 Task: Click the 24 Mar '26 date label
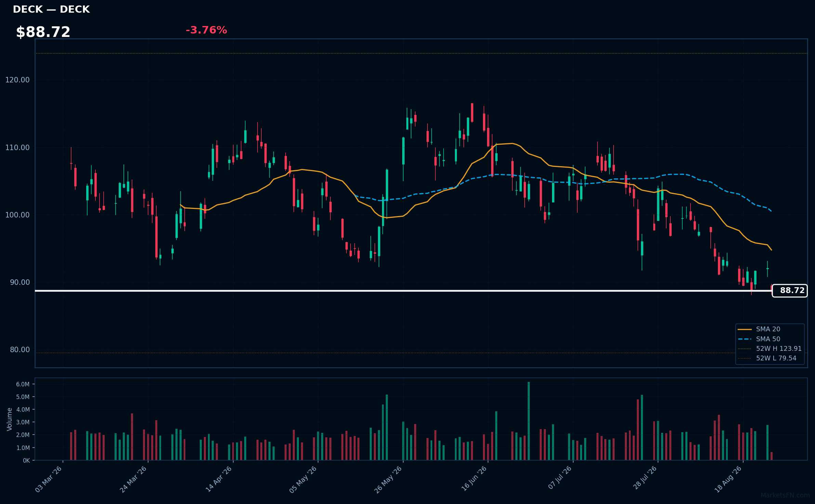point(133,479)
